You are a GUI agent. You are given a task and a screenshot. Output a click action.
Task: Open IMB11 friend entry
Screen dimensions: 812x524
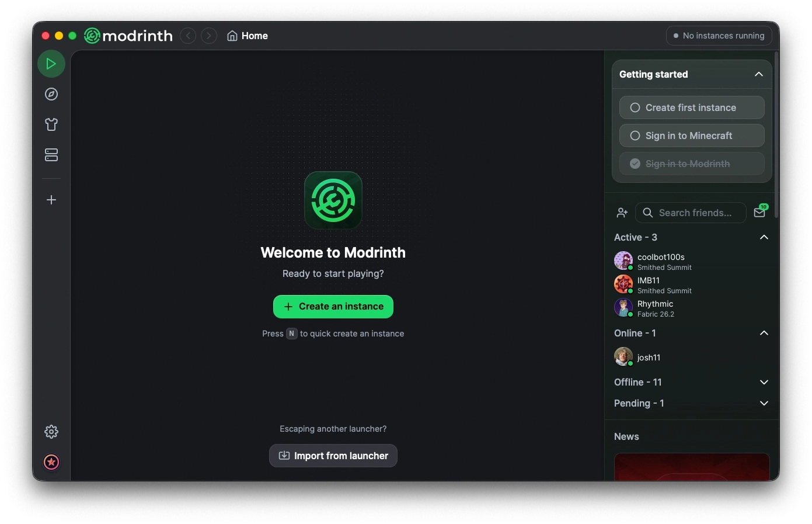click(692, 284)
